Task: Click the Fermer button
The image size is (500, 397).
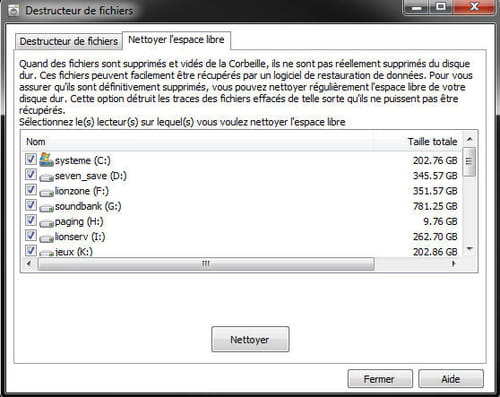Action: [x=380, y=379]
